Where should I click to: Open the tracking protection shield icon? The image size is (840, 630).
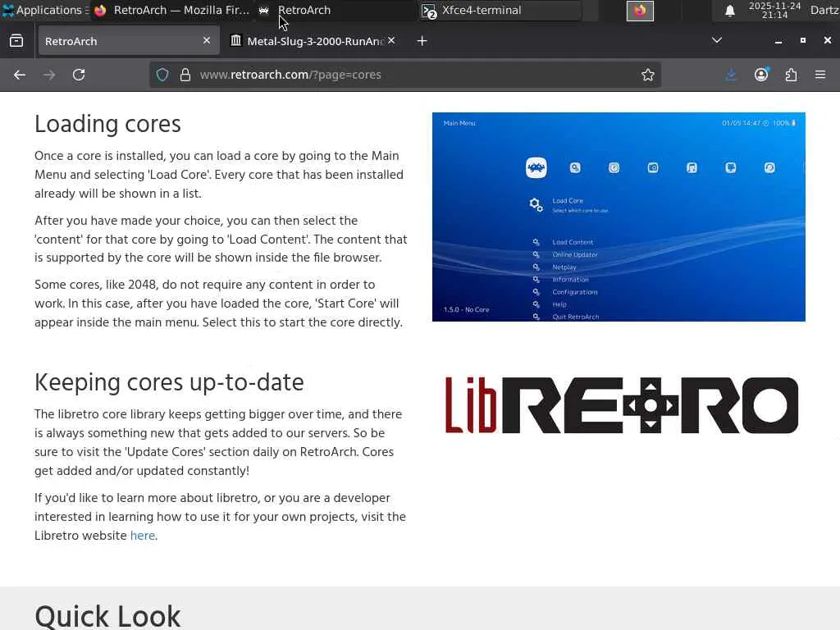pyautogui.click(x=162, y=75)
